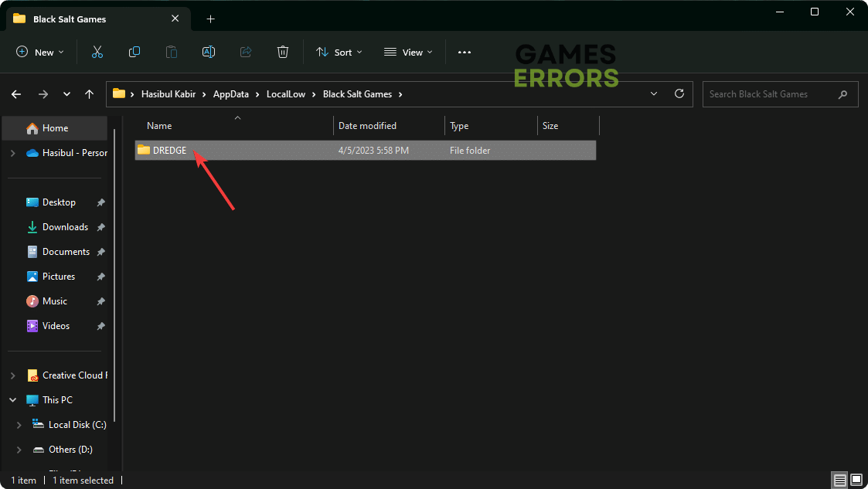Viewport: 868px width, 489px height.
Task: Navigate back to previous folder
Action: [16, 93]
